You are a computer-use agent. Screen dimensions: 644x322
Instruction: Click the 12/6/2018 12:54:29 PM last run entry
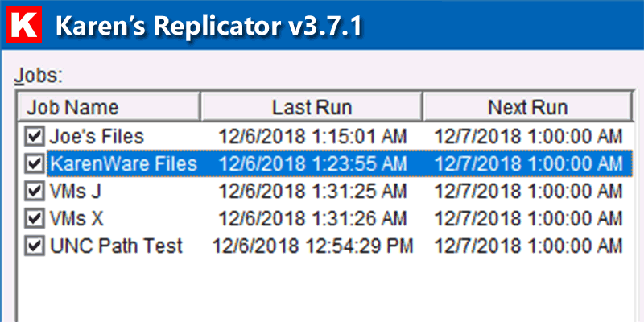(x=312, y=246)
